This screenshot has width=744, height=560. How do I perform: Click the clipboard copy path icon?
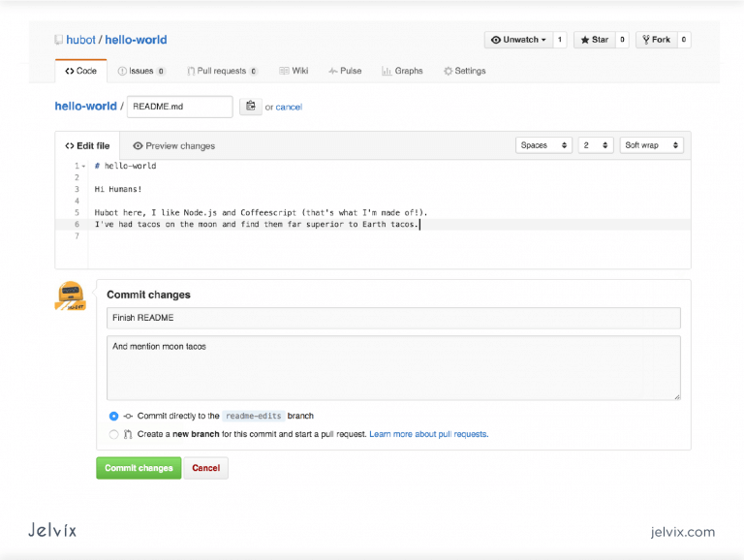[250, 107]
